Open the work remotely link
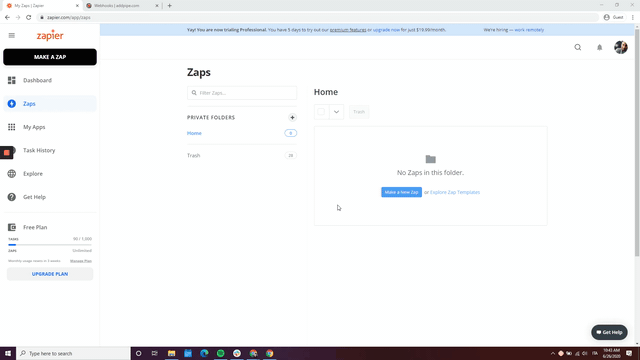Image resolution: width=640 pixels, height=360 pixels. (x=529, y=30)
